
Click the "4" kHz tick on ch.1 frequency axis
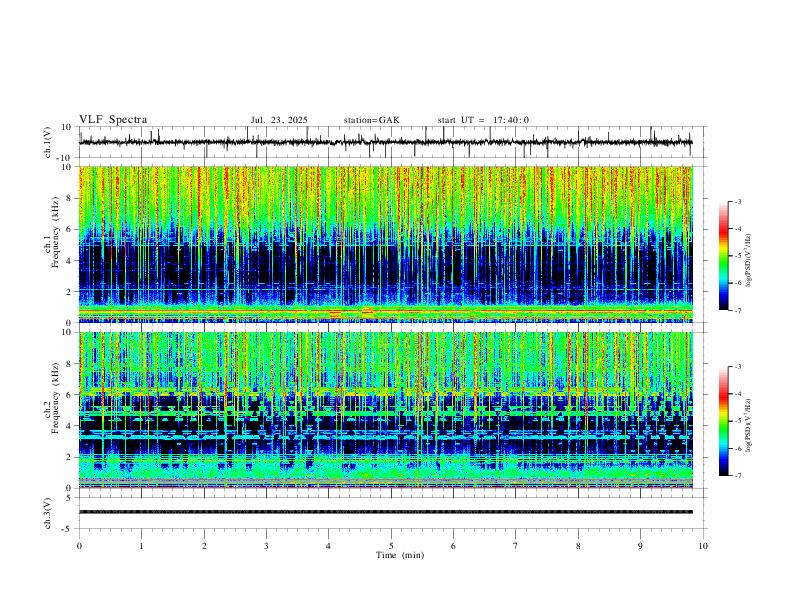pyautogui.click(x=69, y=261)
